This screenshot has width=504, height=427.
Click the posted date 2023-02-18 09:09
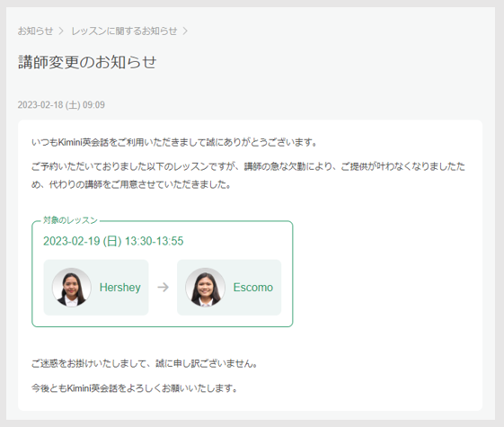pyautogui.click(x=61, y=105)
